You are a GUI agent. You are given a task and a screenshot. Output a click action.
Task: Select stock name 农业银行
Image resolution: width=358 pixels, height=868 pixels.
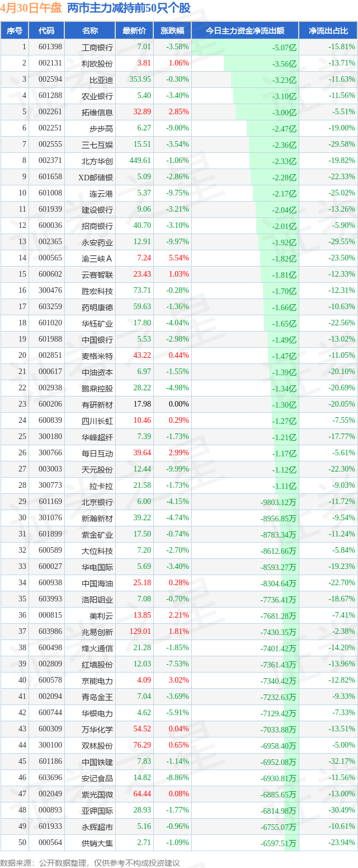click(x=97, y=96)
